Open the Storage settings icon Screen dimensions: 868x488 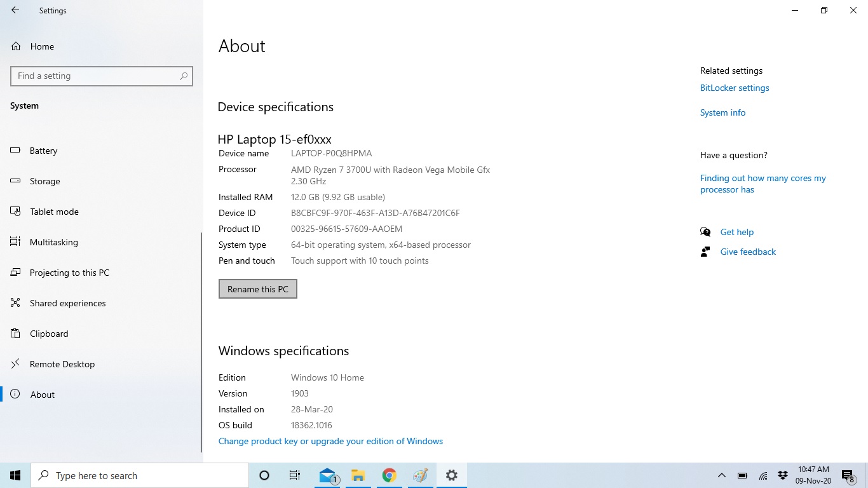[16, 181]
